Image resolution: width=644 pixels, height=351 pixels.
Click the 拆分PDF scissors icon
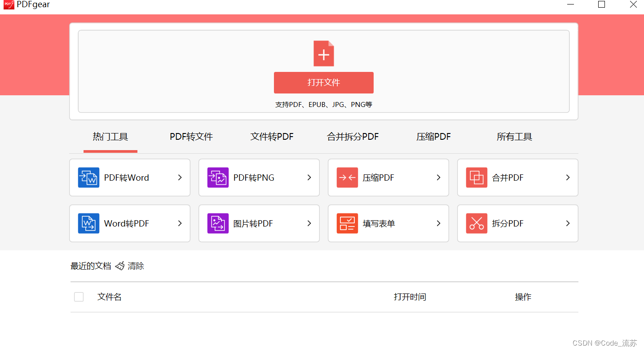pos(476,223)
